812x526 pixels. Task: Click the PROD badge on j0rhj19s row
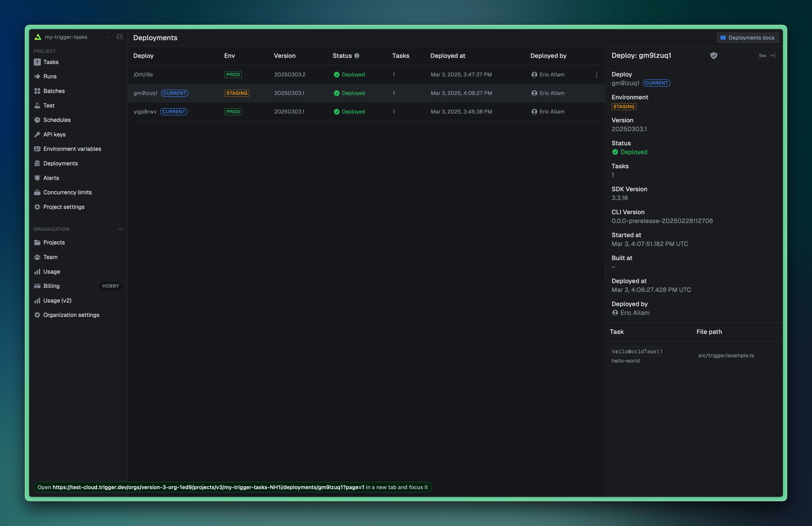click(x=233, y=74)
